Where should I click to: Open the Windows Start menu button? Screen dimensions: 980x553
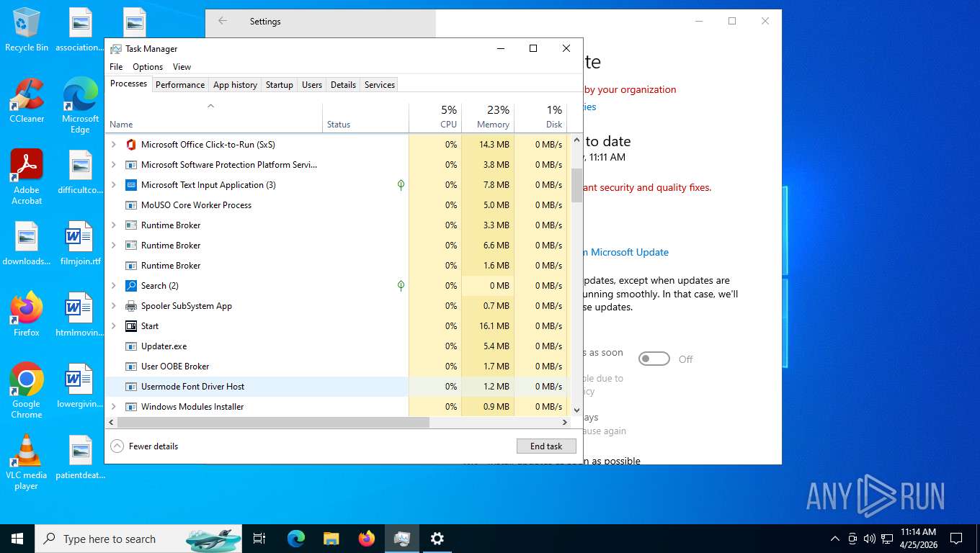17,539
